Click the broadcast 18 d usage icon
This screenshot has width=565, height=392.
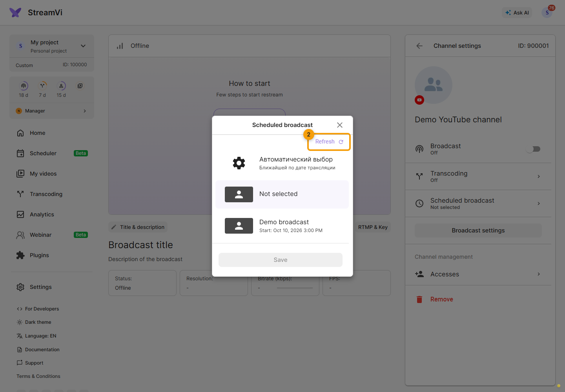point(24,86)
